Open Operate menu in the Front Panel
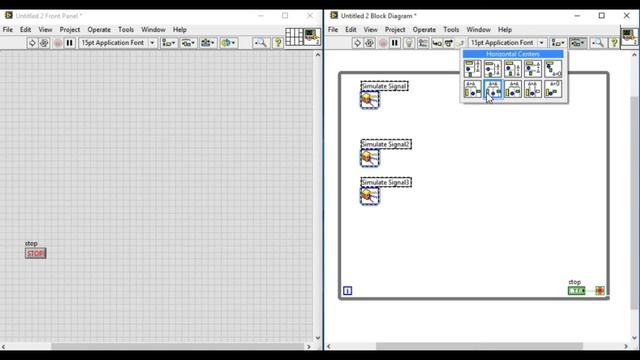Screen dimensions: 640x360 [x=99, y=29]
